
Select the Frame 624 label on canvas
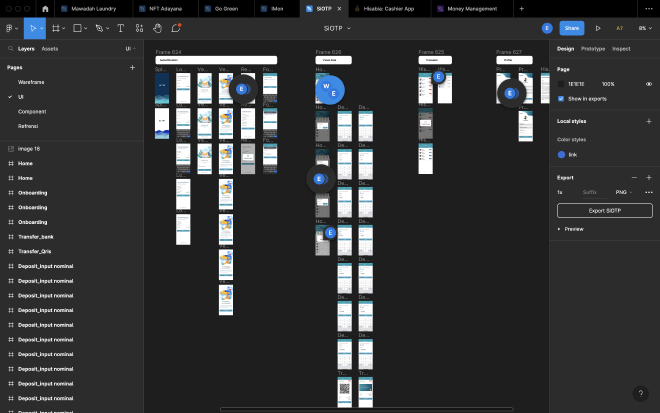pos(168,52)
